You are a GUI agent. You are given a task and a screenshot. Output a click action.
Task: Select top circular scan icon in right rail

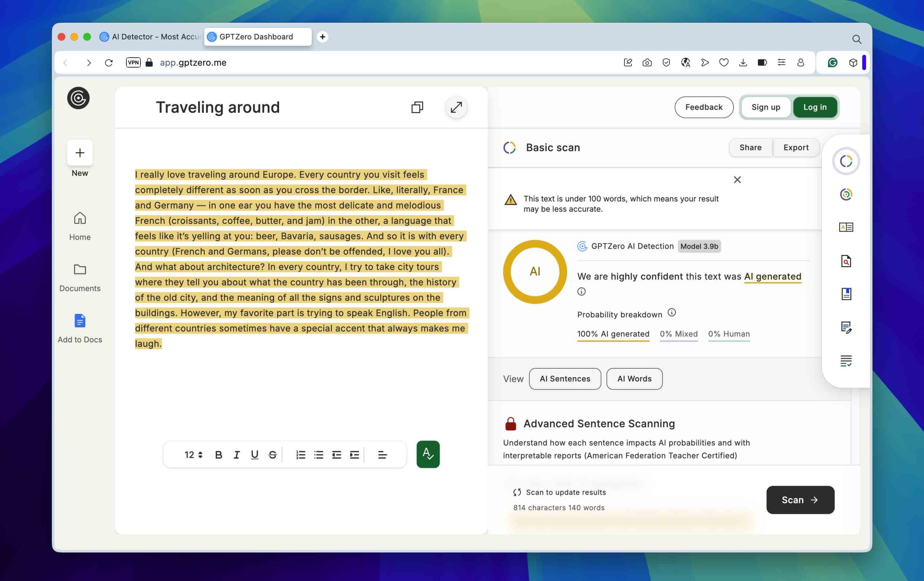tap(846, 161)
